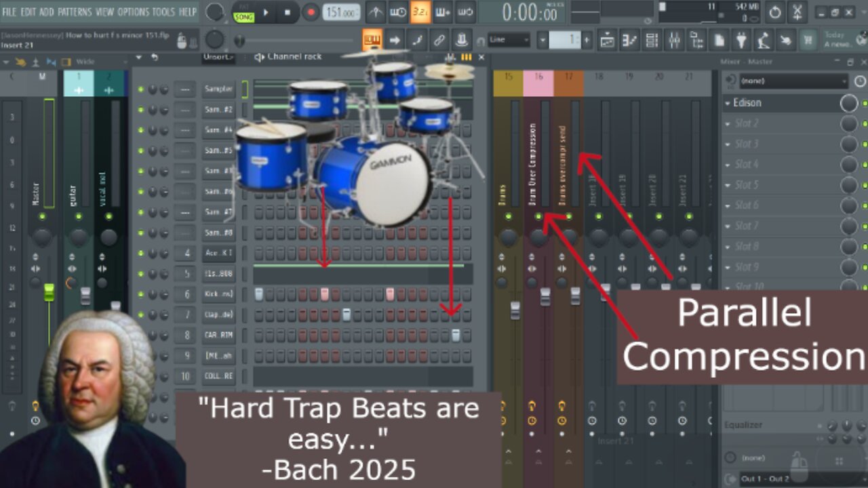Click the red Record button
This screenshot has height=488, width=868.
click(311, 12)
